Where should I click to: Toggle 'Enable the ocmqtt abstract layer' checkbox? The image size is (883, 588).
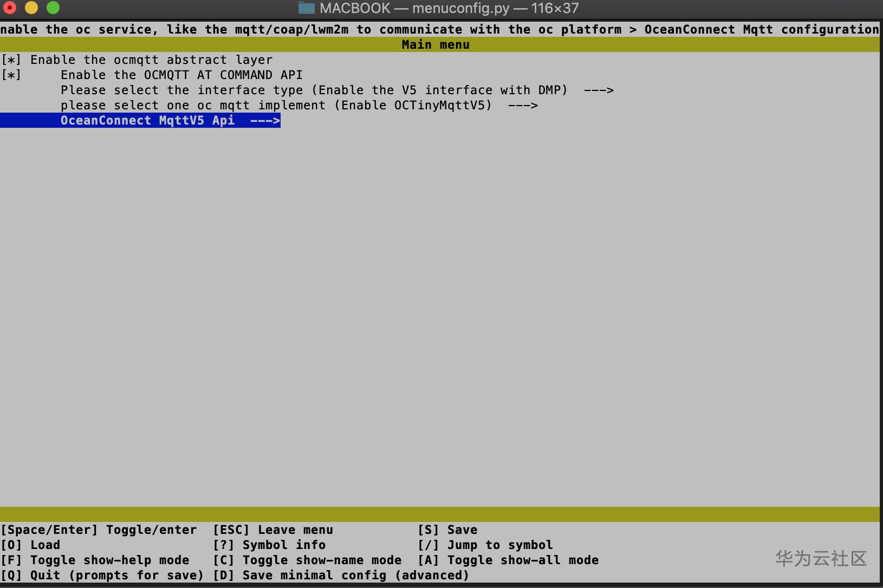click(12, 60)
